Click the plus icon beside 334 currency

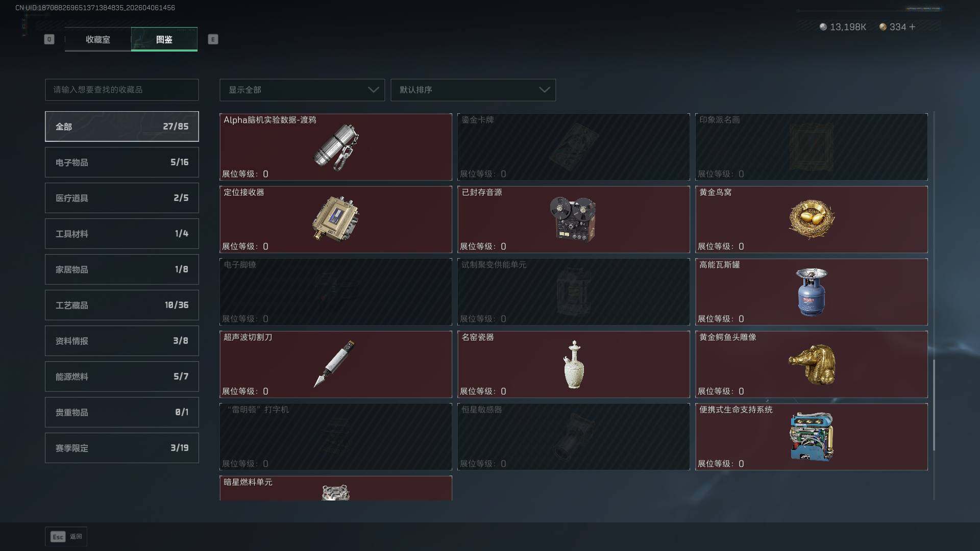[x=912, y=27]
